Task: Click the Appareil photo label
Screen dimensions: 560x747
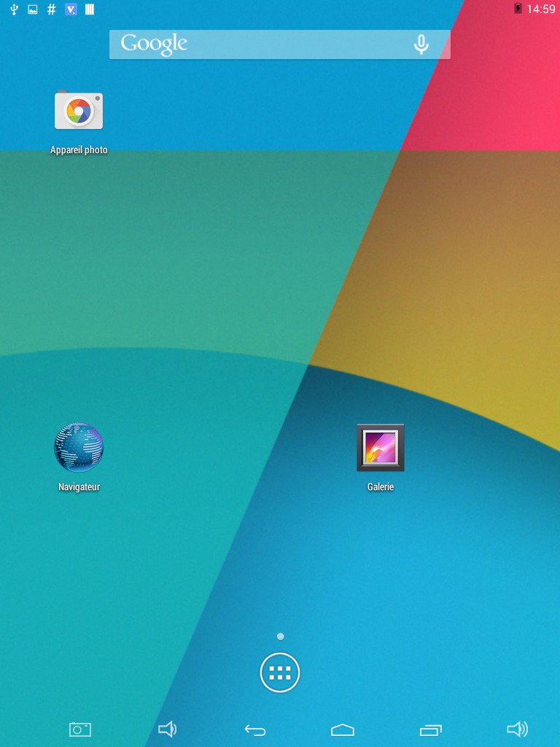Action: pyautogui.click(x=79, y=150)
